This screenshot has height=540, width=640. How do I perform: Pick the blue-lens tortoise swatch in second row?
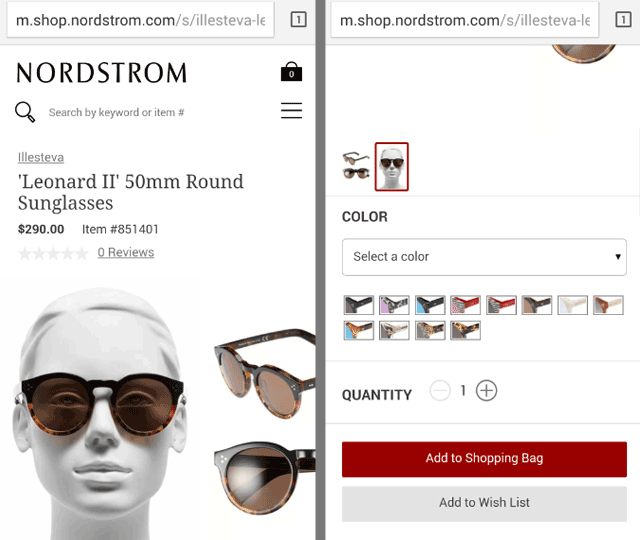pos(358,330)
